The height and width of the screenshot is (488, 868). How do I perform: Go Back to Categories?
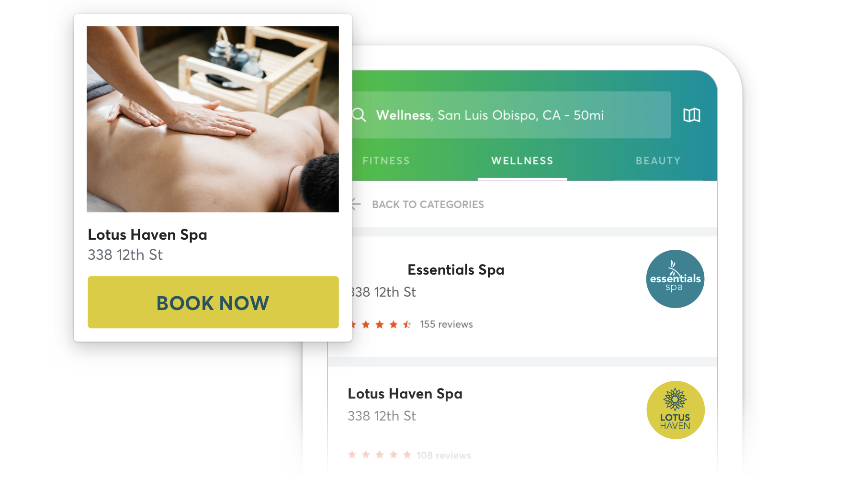click(x=428, y=204)
